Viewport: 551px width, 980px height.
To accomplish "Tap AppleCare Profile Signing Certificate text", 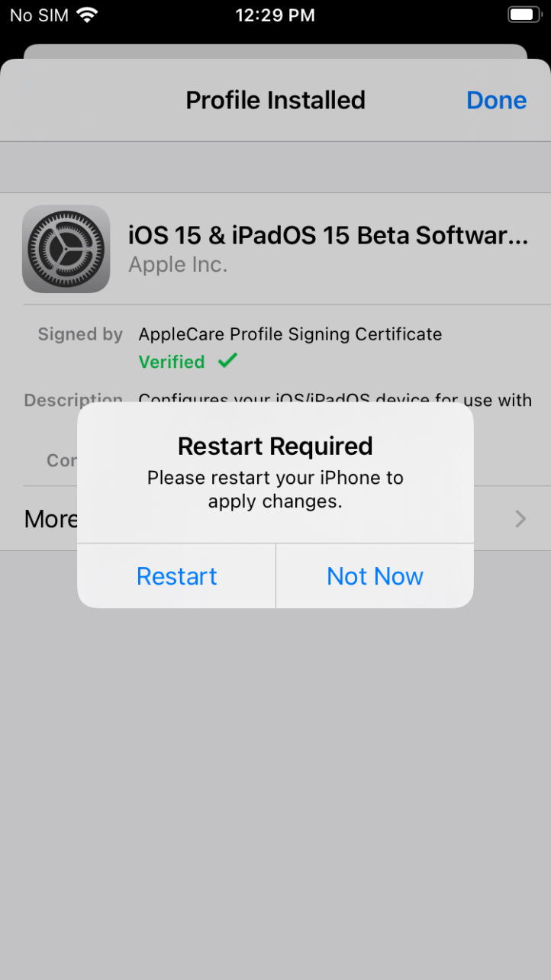I will pyautogui.click(x=290, y=334).
